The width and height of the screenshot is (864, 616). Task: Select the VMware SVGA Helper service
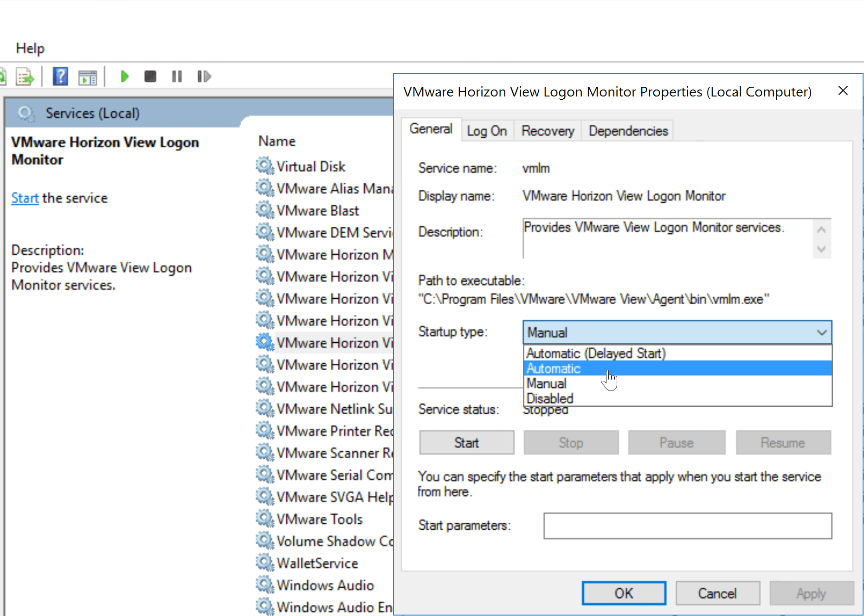(x=324, y=497)
